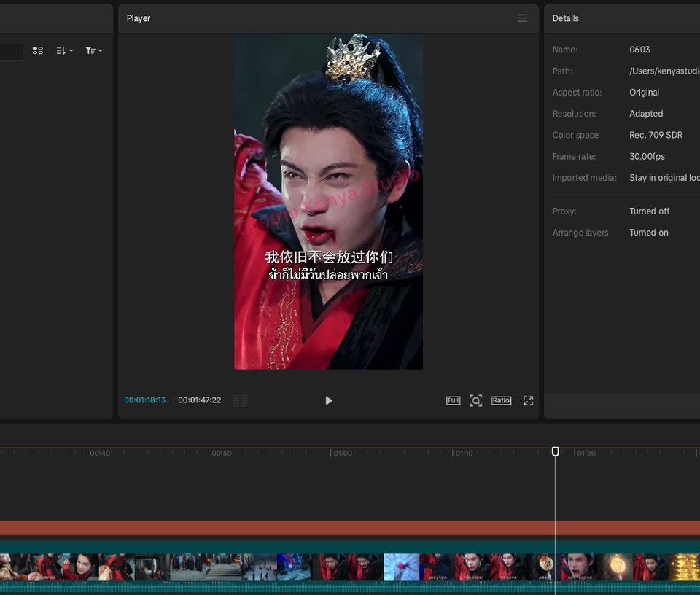Click the Full quality preview icon

[453, 400]
